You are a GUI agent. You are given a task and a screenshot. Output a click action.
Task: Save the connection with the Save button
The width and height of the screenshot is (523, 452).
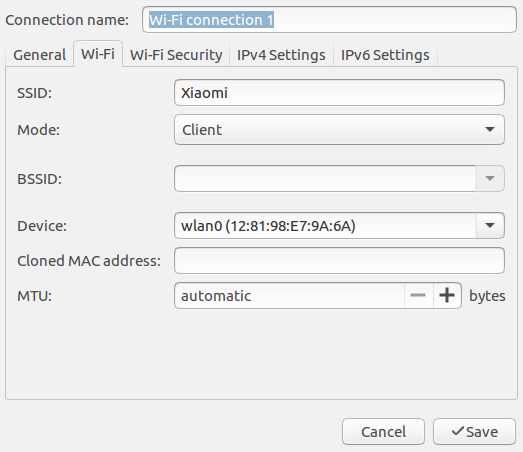[x=475, y=432]
